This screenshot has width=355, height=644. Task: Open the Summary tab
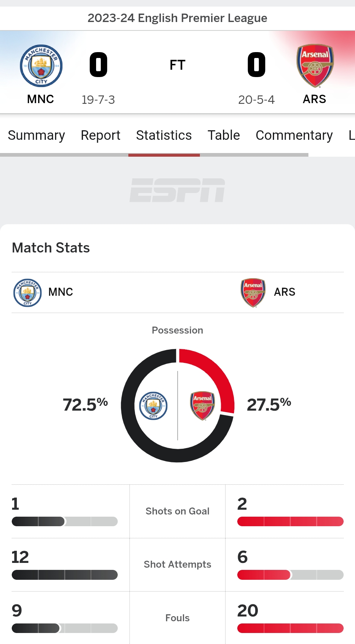tap(36, 135)
